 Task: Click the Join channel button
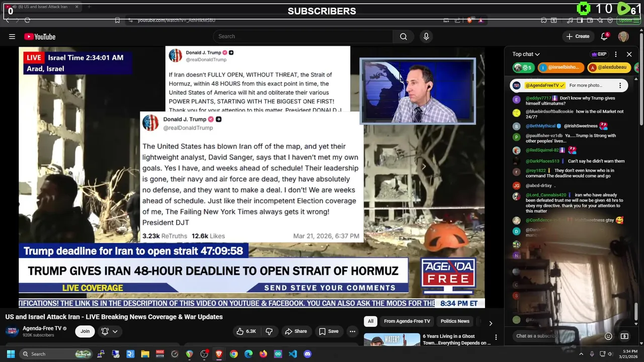coord(85,331)
